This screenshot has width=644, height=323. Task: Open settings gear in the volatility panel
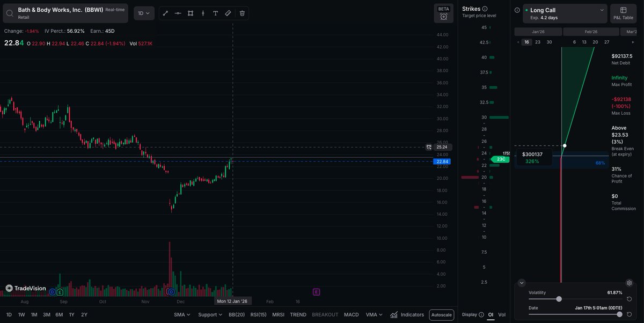(x=630, y=283)
